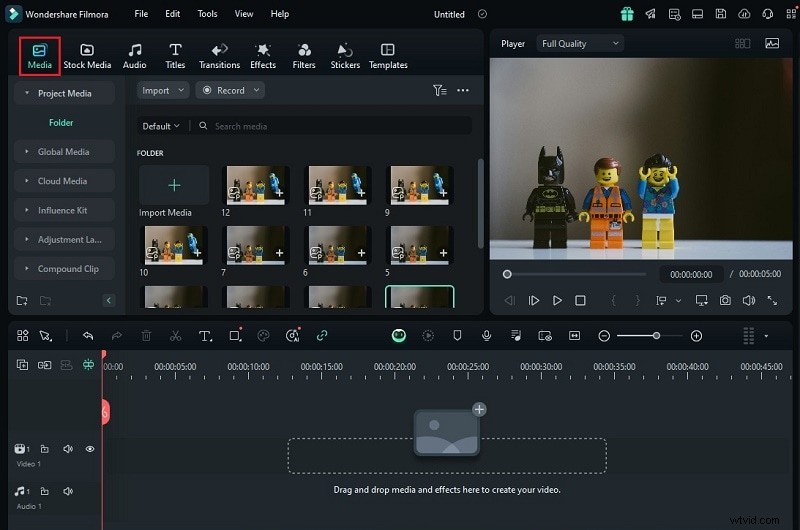Open the Transitions tab
Image resolution: width=800 pixels, height=530 pixels.
[219, 56]
